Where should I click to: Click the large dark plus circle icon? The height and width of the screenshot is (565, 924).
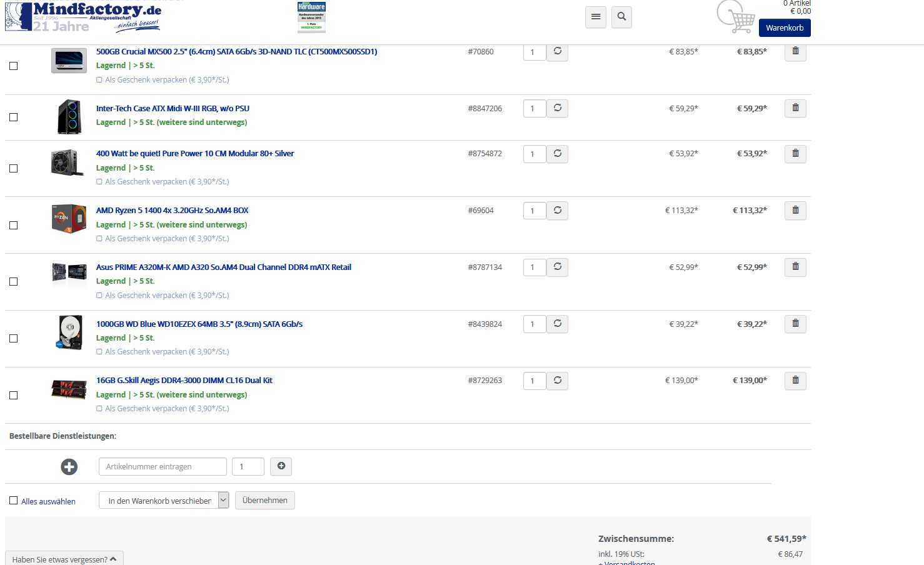(69, 467)
